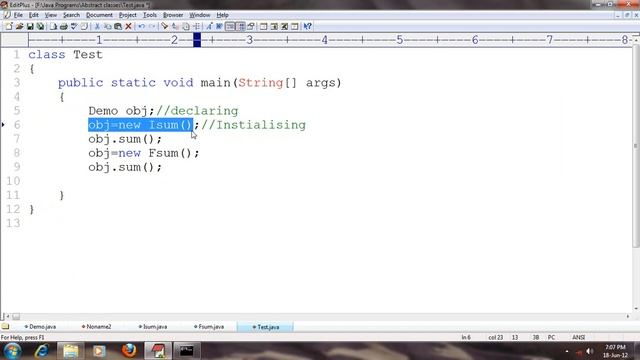Click the Copy toolbar icon
The width and height of the screenshot is (640, 360).
[108, 27]
